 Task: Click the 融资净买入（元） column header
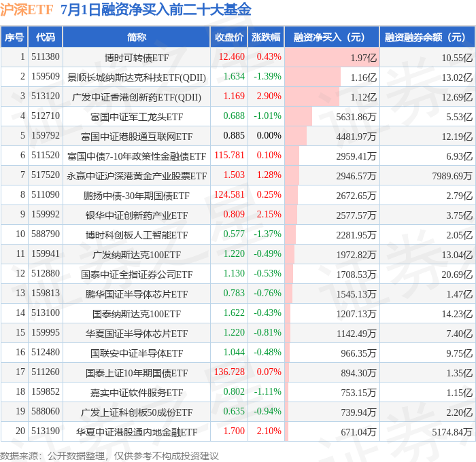click(332, 37)
